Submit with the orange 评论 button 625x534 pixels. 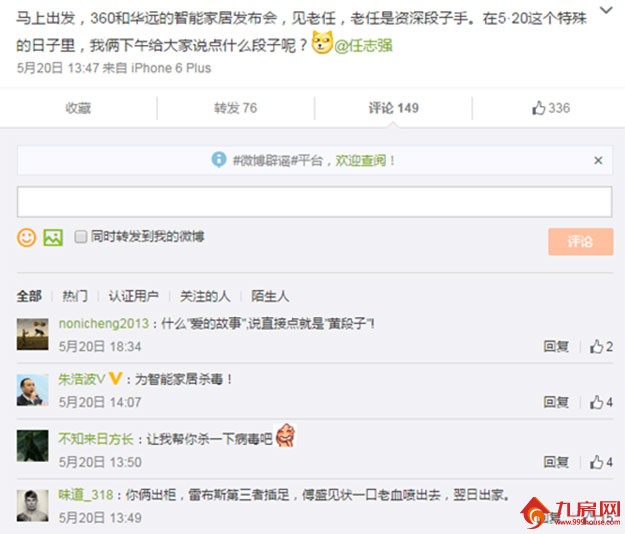[580, 241]
